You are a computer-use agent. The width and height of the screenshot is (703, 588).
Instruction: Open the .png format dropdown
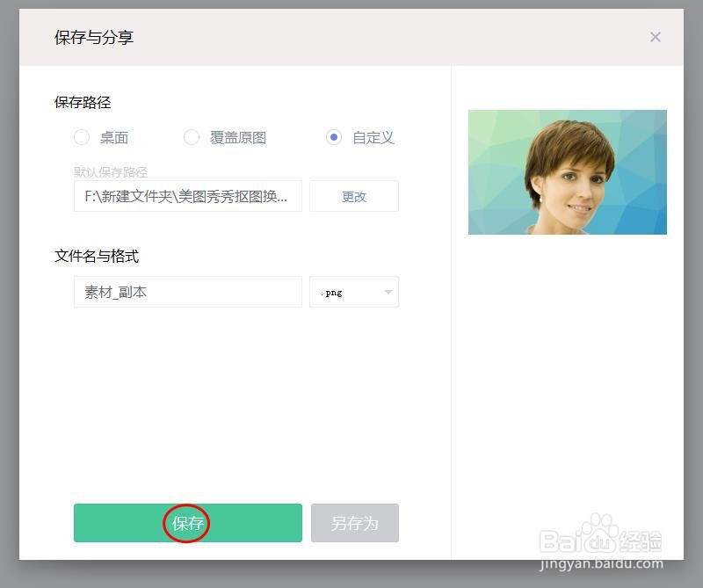(354, 292)
